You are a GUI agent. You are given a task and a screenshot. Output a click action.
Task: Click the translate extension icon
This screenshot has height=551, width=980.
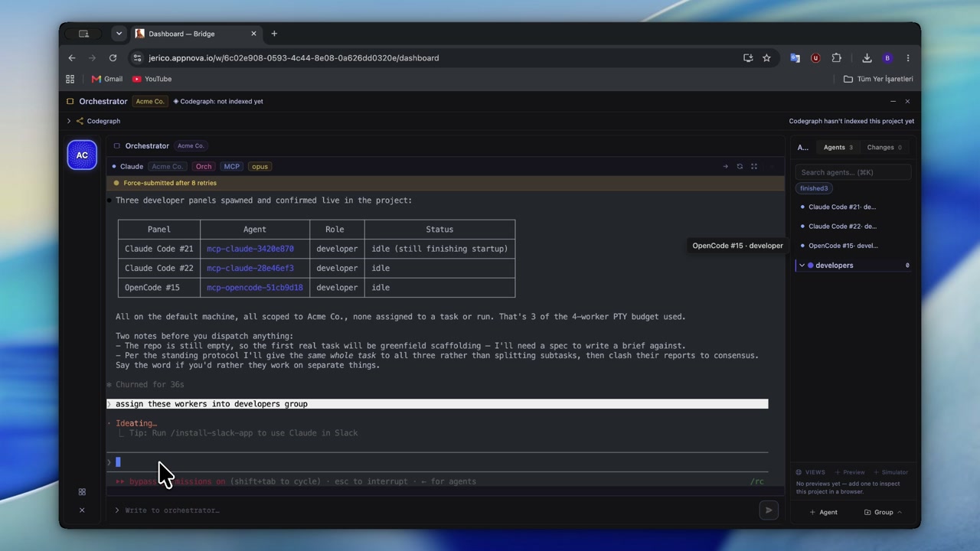(x=795, y=58)
